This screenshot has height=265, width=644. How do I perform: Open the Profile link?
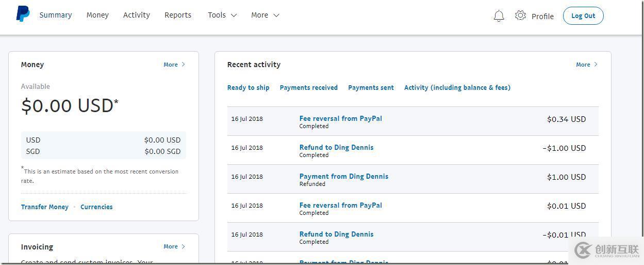pyautogui.click(x=542, y=16)
